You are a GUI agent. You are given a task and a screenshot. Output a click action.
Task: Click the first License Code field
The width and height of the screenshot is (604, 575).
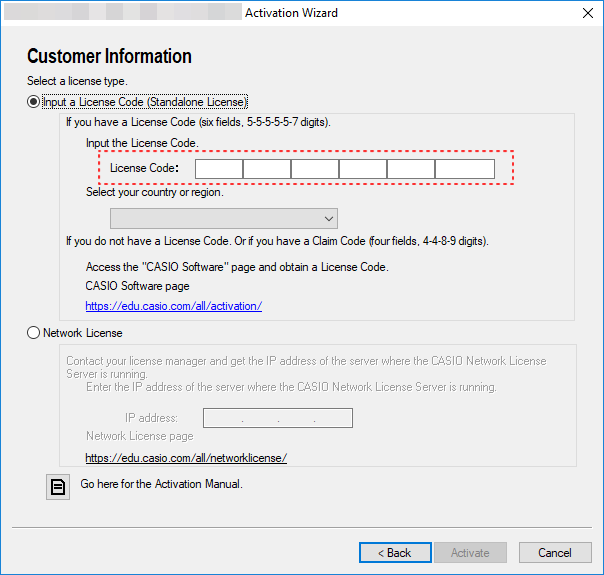click(219, 168)
